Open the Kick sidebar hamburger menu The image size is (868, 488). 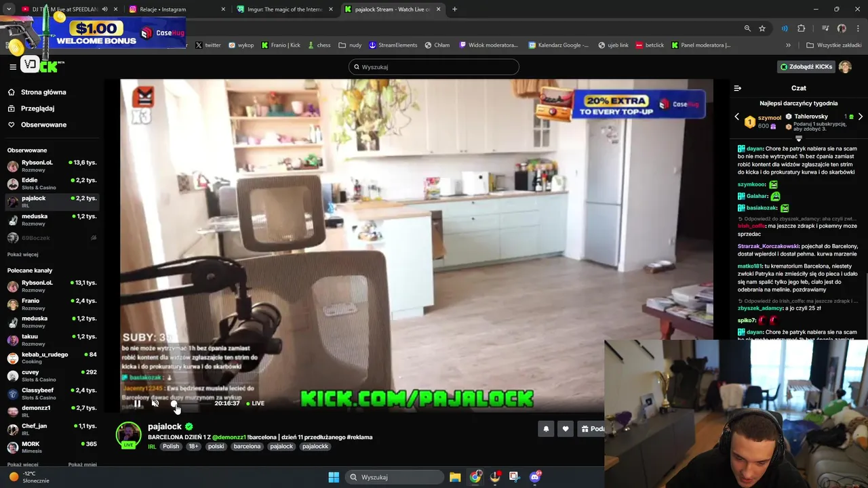point(13,66)
